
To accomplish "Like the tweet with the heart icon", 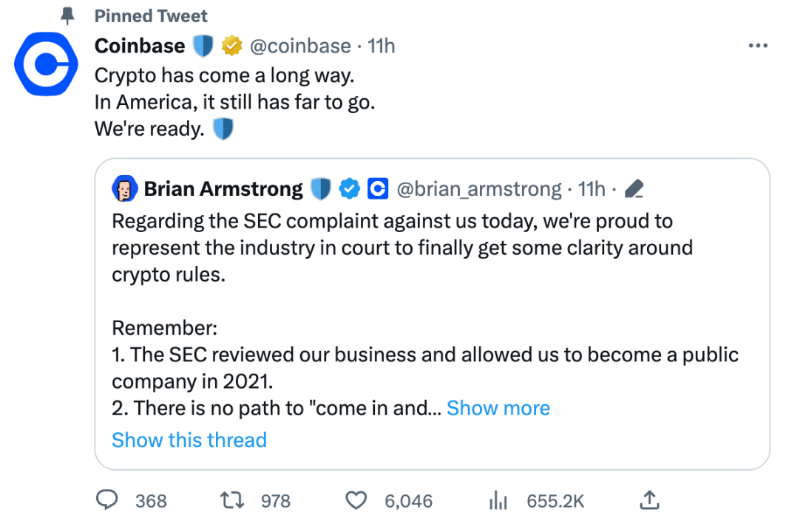I will (356, 500).
